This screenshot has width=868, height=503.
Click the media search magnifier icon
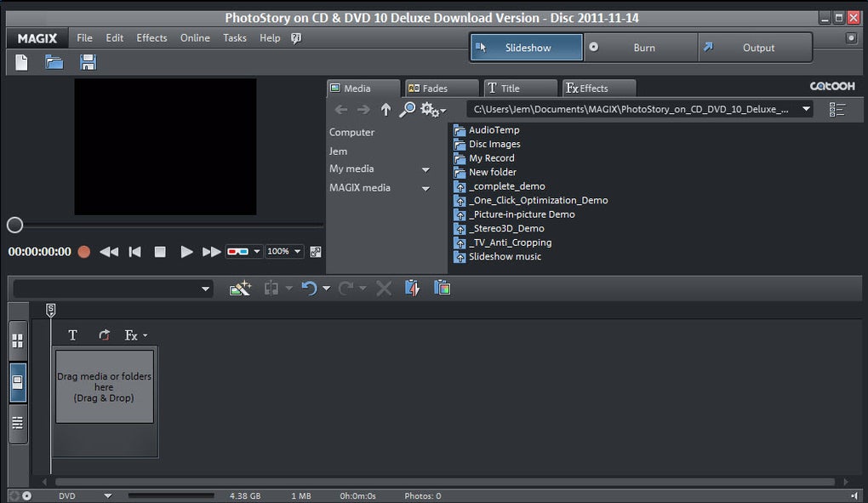[408, 110]
